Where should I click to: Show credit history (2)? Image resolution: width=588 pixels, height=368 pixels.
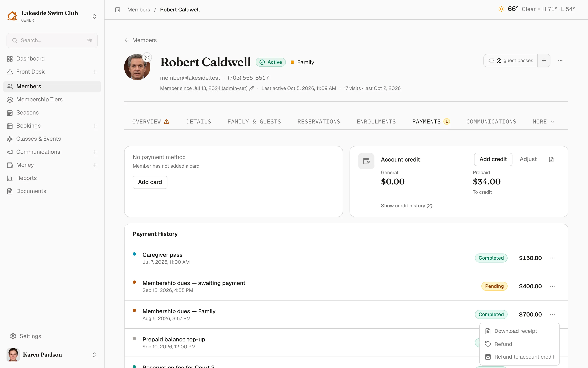click(x=406, y=206)
